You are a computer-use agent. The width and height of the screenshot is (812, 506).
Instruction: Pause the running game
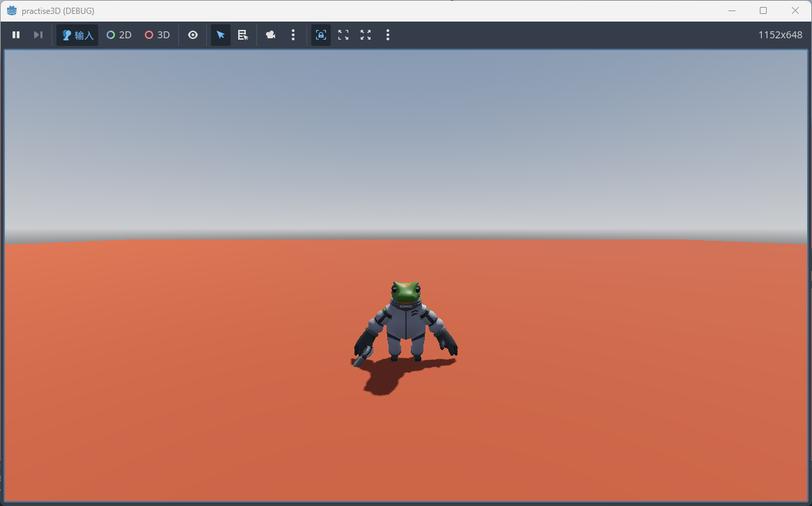[16, 35]
